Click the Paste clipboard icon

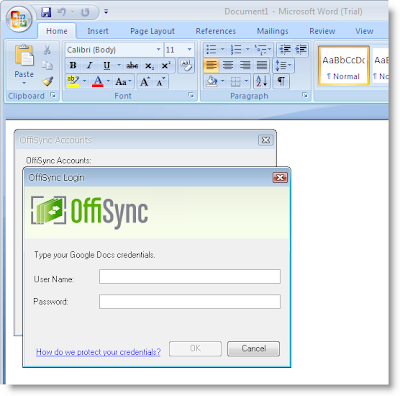coord(24,55)
